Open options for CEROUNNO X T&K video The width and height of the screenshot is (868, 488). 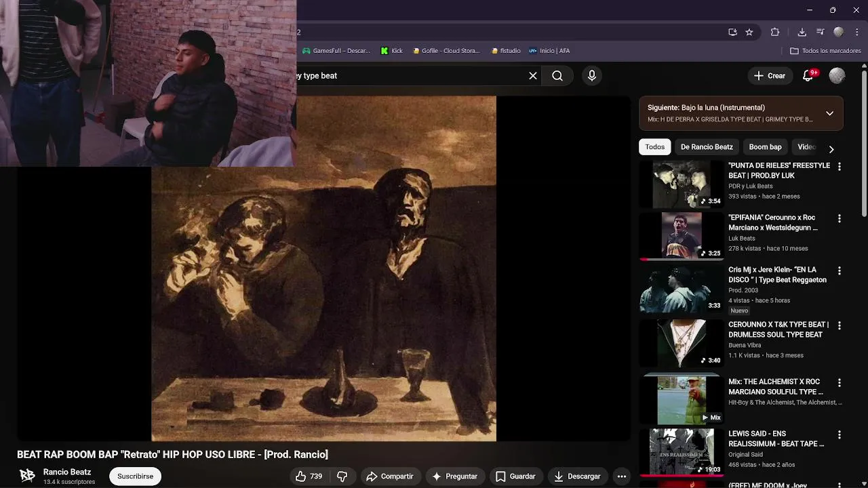click(x=840, y=326)
